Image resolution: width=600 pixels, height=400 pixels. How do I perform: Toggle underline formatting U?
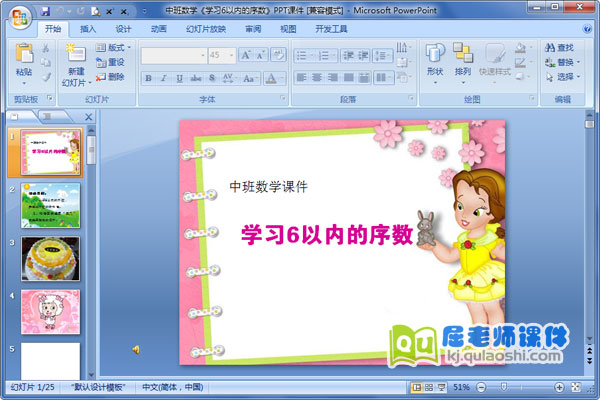[179, 78]
